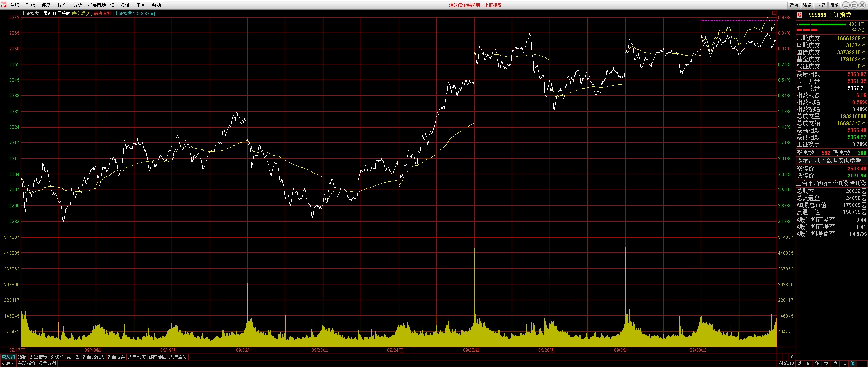Image resolution: width=868 pixels, height=368 pixels.
Task: Select the 资金驱动力 tab
Action: [93, 357]
